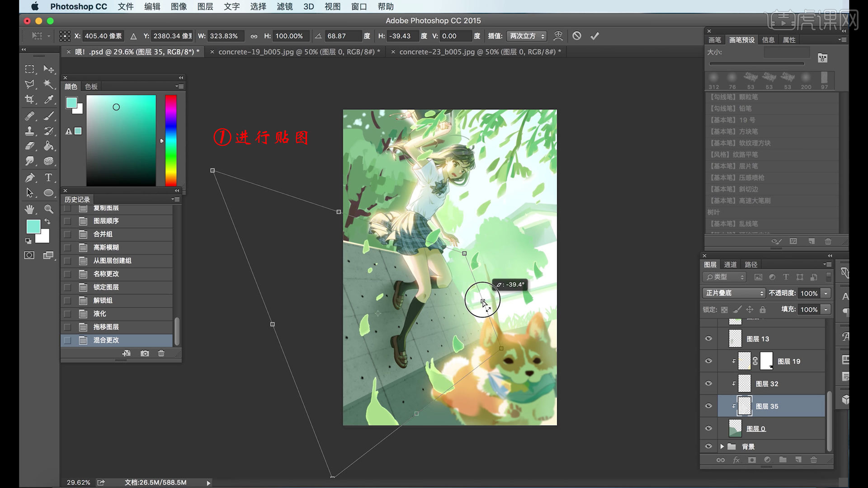The image size is (868, 488).
Task: Switch to 色板 tab
Action: (91, 86)
